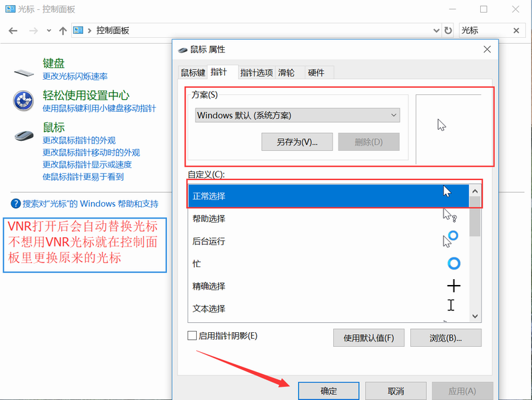This screenshot has height=400, width=532.
Task: Open the Windows 默认 scheme dropdown
Action: (297, 116)
